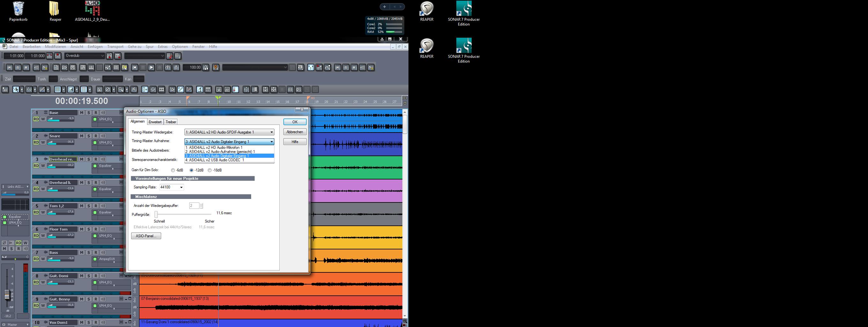Toggle the snap to grid icon
The width and height of the screenshot is (868, 327).
point(58,89)
